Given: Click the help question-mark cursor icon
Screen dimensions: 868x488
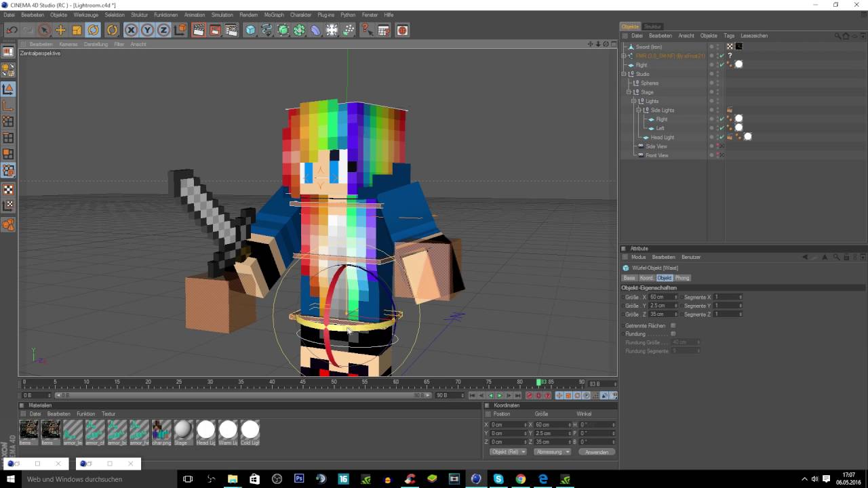Looking at the screenshot, I should click(367, 30).
